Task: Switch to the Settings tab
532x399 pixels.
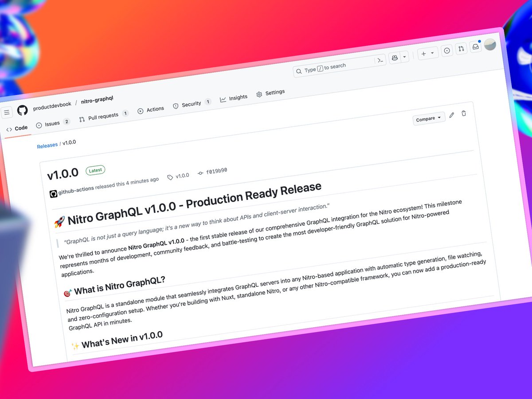Action: pos(270,93)
